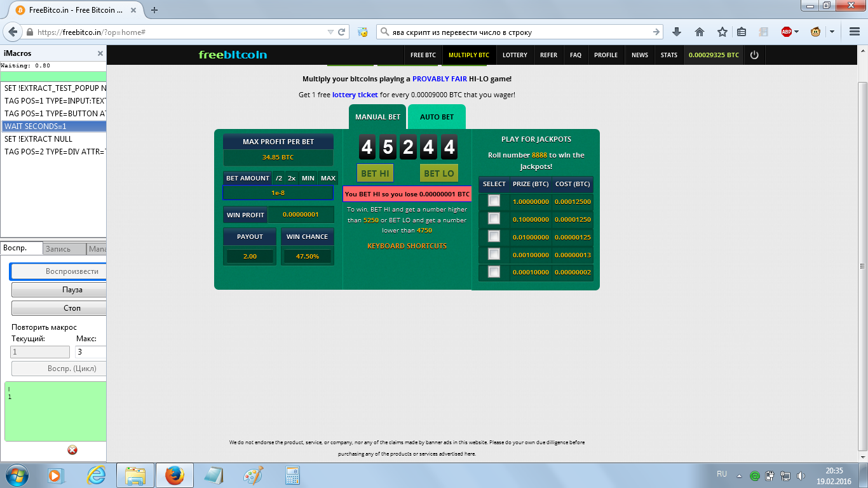Check the 0.10000000 BTC jackpot box

click(494, 219)
